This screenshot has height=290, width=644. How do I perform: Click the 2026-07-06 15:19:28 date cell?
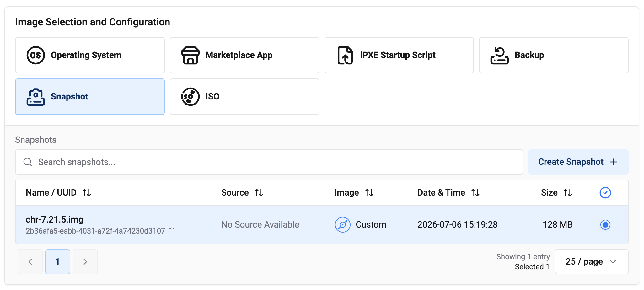click(458, 225)
